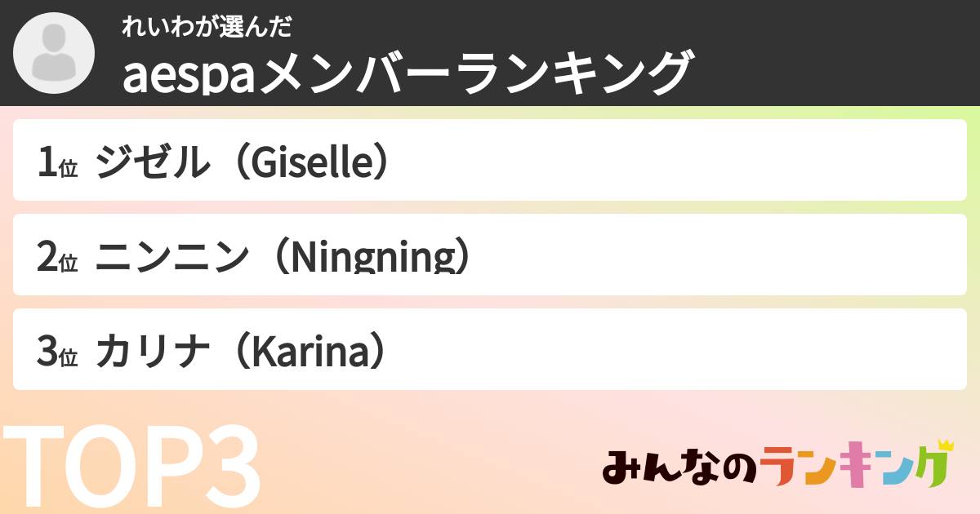
Task: Click the colorful ランキング logo text
Action: coord(856,467)
